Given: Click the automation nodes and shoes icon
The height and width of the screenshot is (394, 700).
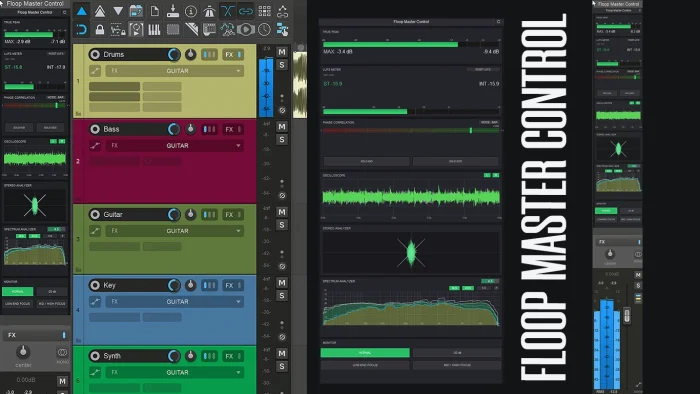Looking at the screenshot, I should [228, 30].
